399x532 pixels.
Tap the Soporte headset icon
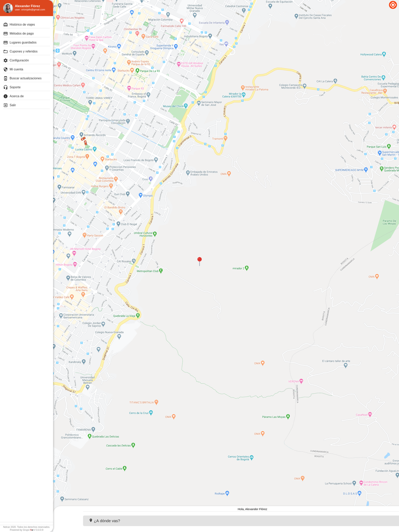point(6,87)
